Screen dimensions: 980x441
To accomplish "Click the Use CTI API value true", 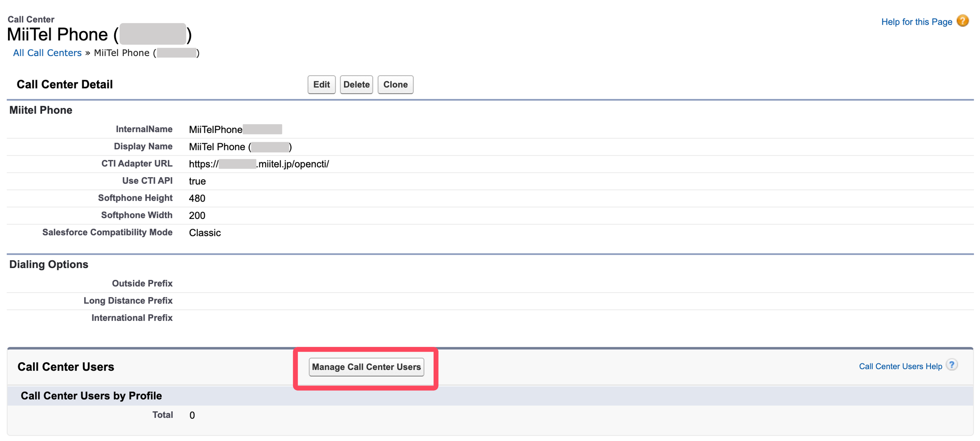I will [x=197, y=181].
